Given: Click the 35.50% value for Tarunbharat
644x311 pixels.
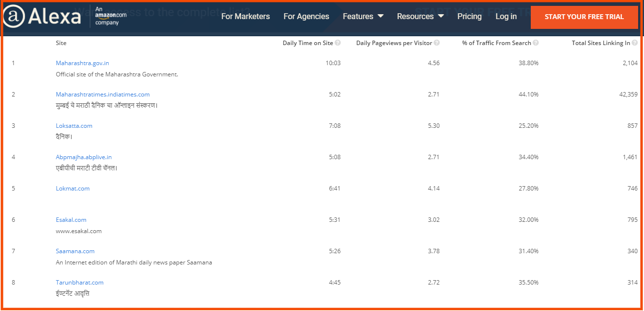Looking at the screenshot, I should [x=528, y=283].
